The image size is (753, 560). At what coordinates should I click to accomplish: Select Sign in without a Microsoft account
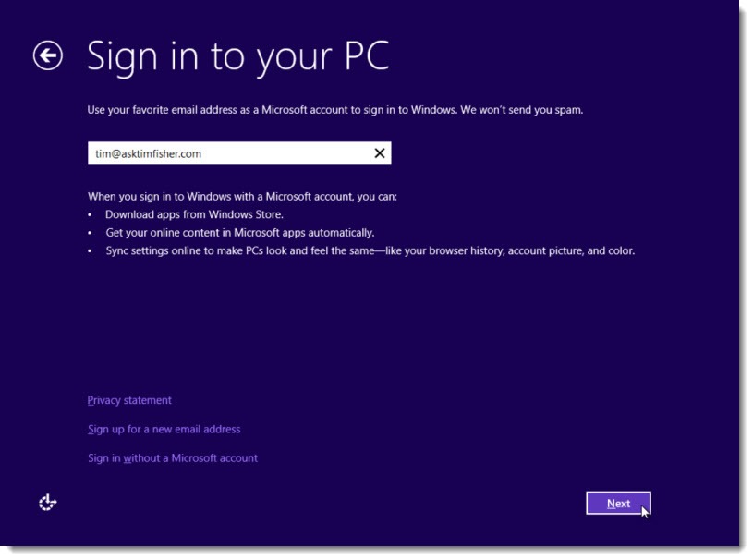tap(172, 457)
